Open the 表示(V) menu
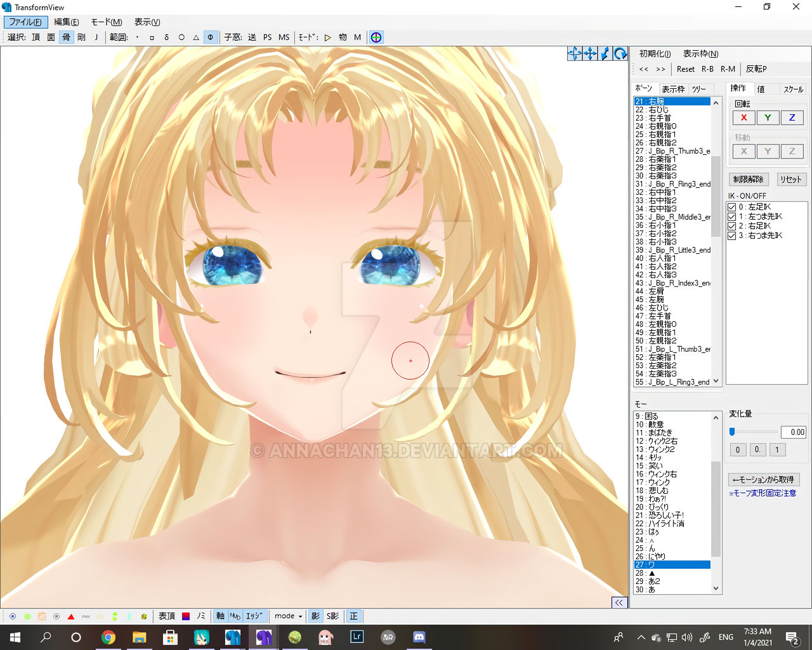Screen dimensions: 812x650 tap(147, 22)
